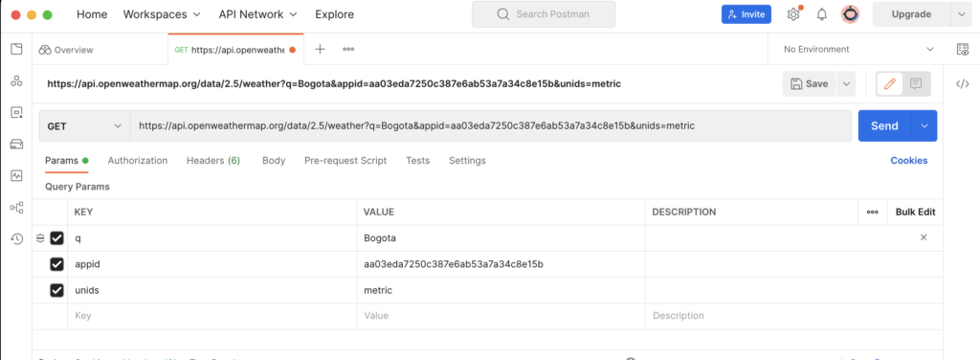Click empty Key field in new row
This screenshot has height=360, width=980.
click(212, 316)
